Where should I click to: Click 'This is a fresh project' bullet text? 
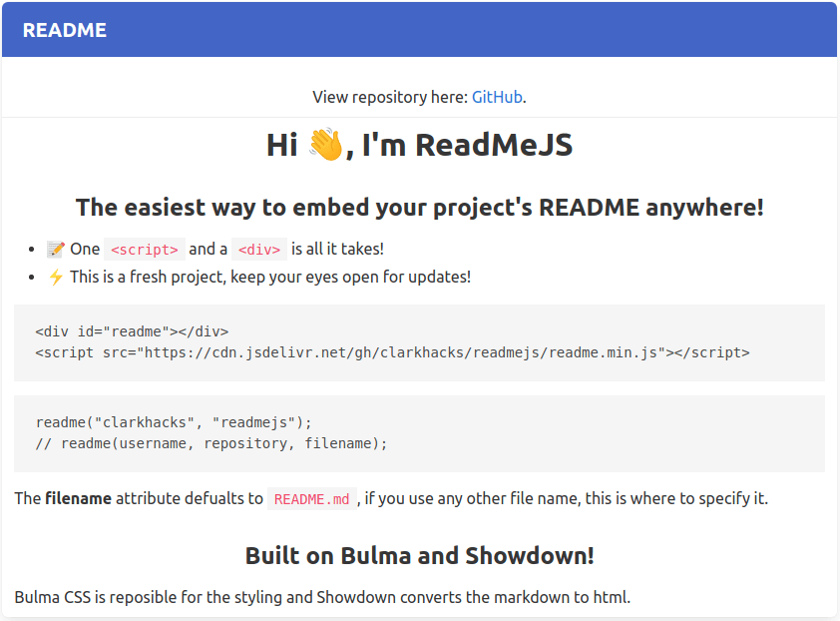click(x=270, y=277)
